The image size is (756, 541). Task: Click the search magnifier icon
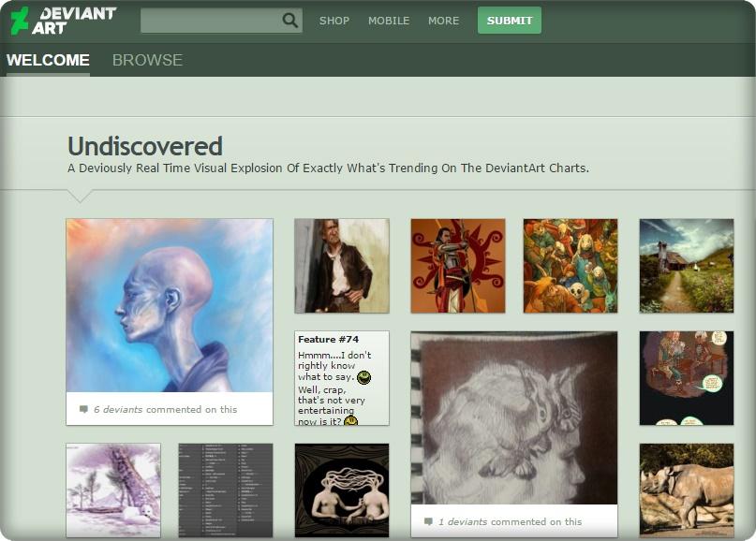pos(289,21)
